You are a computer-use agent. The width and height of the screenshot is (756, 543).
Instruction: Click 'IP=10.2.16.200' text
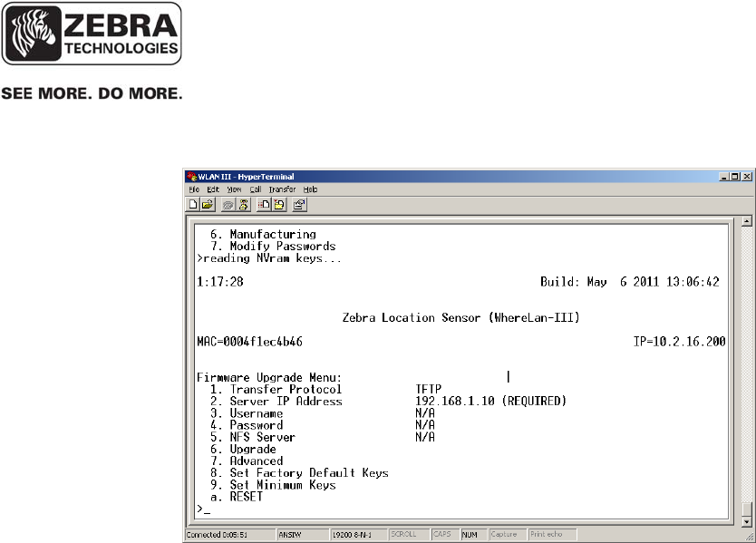tap(679, 342)
